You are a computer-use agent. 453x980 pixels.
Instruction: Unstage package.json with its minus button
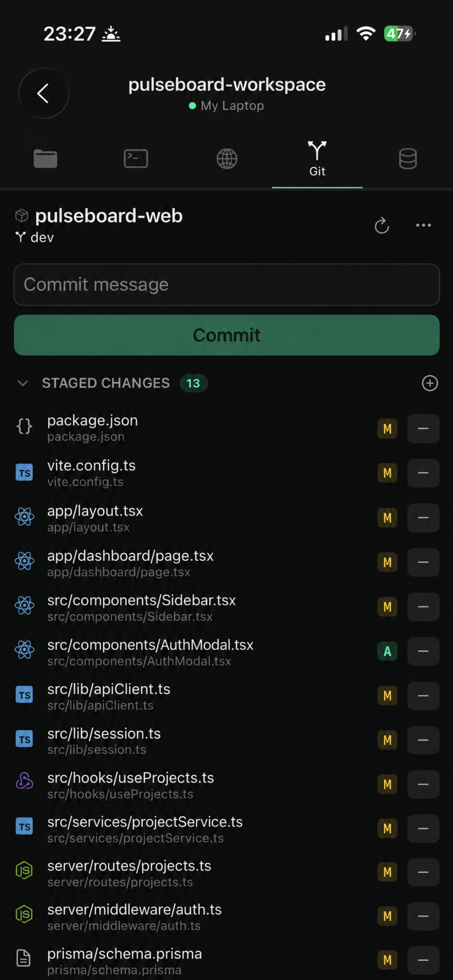(423, 429)
